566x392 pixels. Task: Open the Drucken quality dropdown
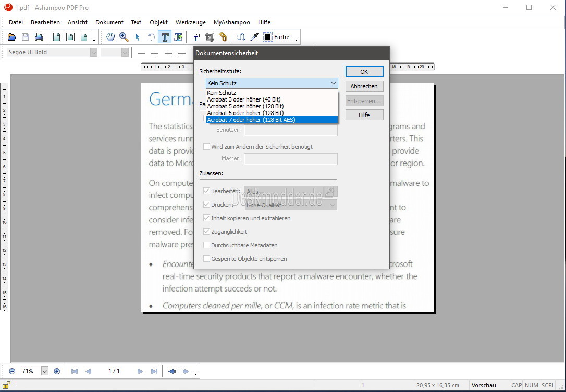point(291,205)
